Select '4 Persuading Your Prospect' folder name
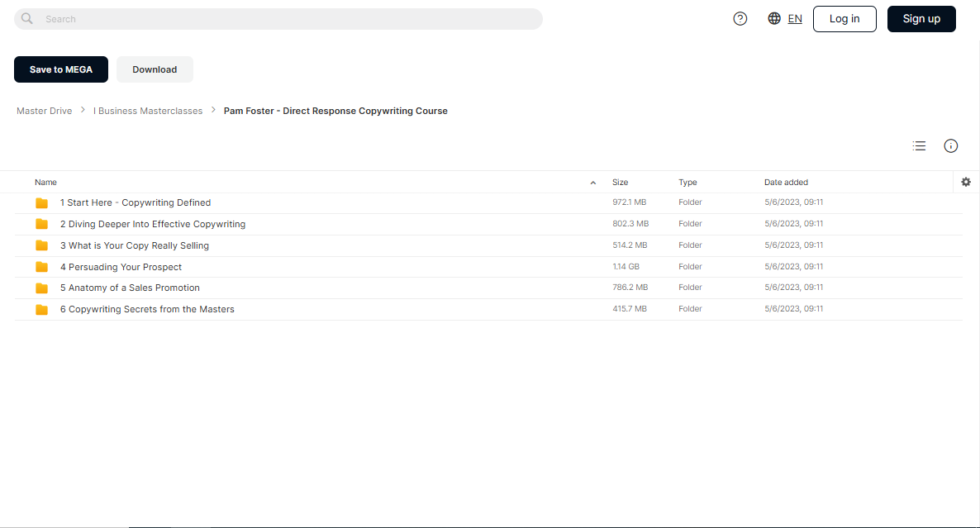This screenshot has height=528, width=980. [121, 267]
